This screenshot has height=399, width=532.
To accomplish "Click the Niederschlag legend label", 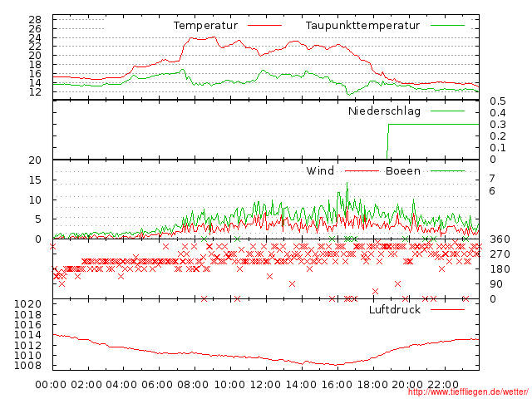I will click(x=384, y=111).
